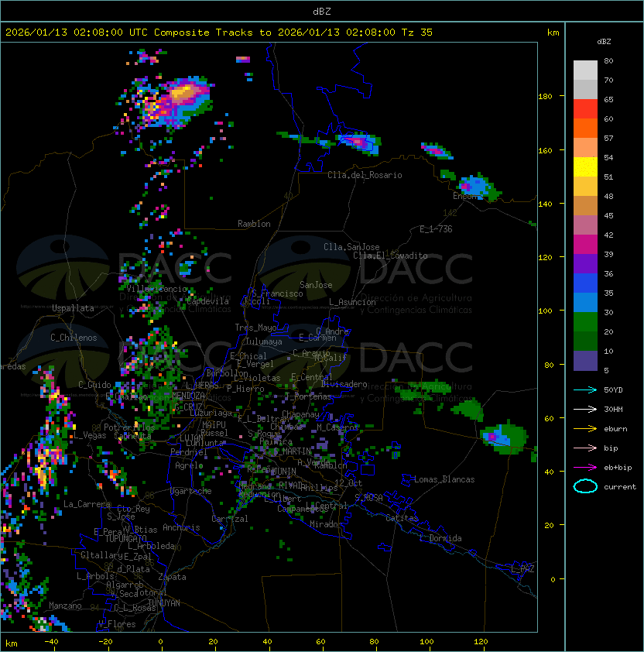This screenshot has height=652, width=644.
Task: Click the 'V_Flores' map label
Action: 117,624
